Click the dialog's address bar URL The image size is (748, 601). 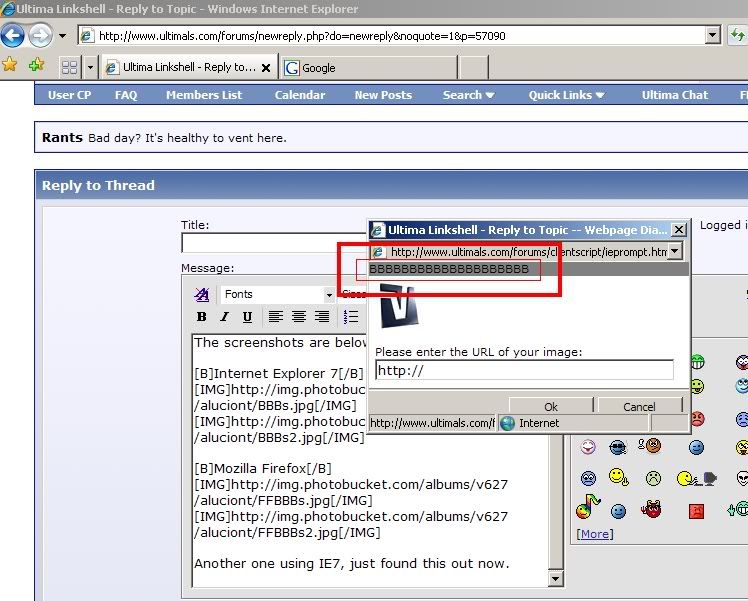pyautogui.click(x=529, y=251)
